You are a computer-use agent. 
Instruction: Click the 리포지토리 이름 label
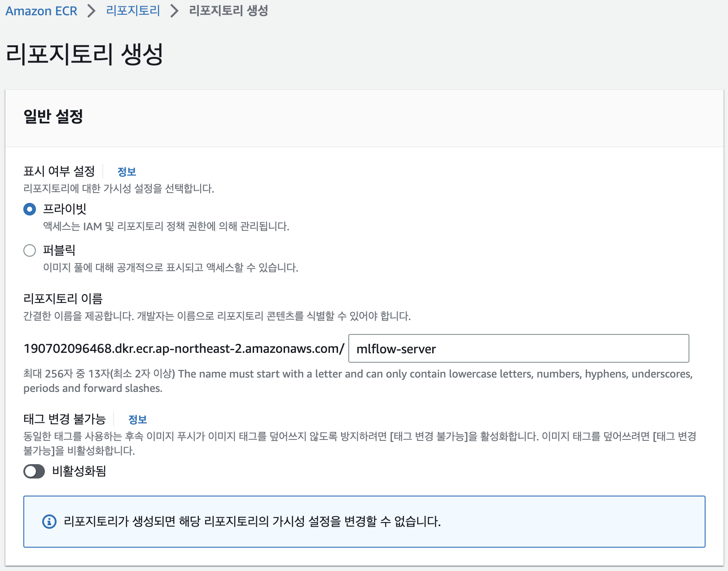point(63,298)
